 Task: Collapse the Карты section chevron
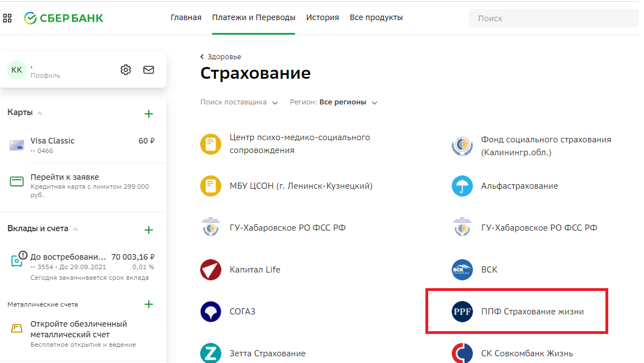click(40, 113)
